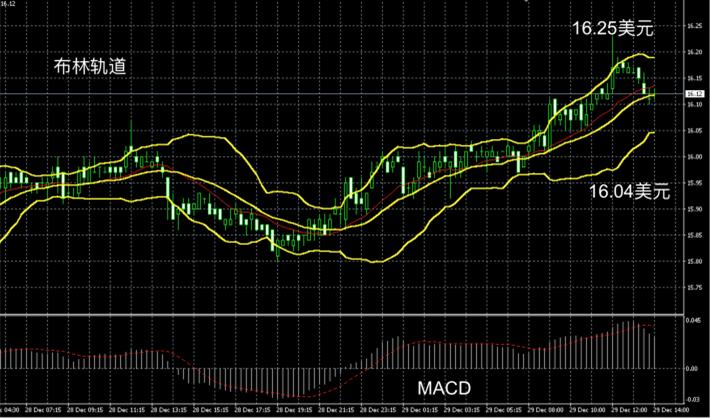Click the 15.80 price axis label

[695, 262]
